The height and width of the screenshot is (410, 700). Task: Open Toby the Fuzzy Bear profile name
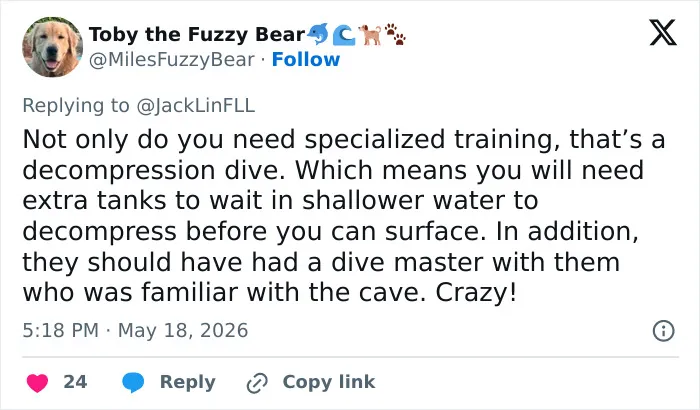pyautogui.click(x=197, y=34)
